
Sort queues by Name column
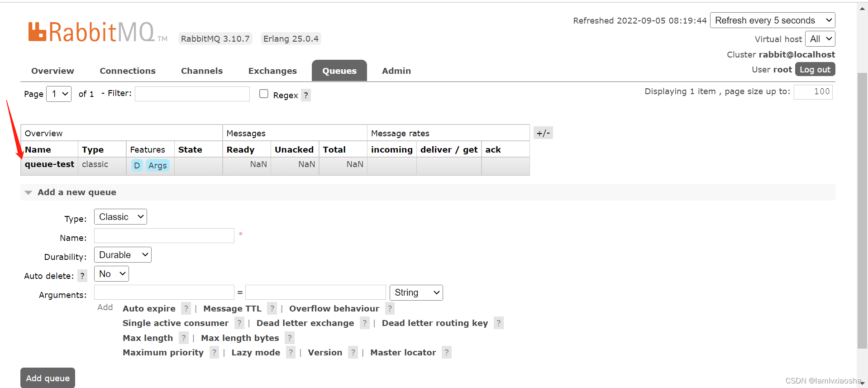point(38,149)
